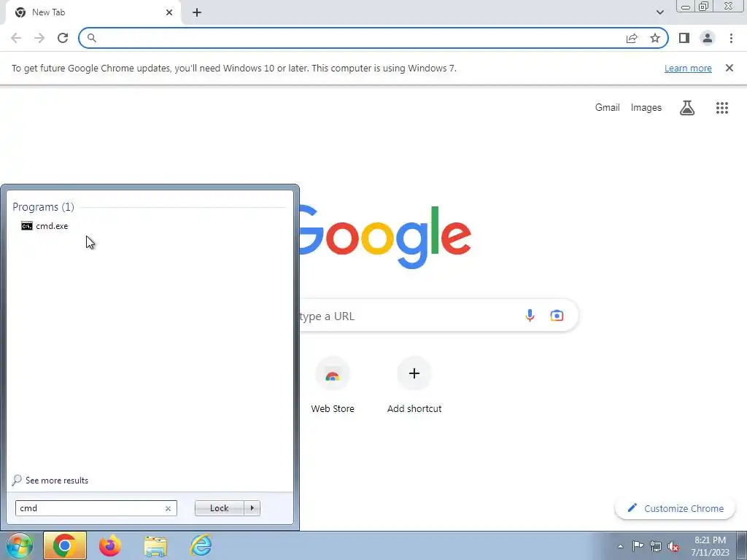Go forward with Chrome's forward arrow
This screenshot has height=560, width=747.
coord(39,38)
